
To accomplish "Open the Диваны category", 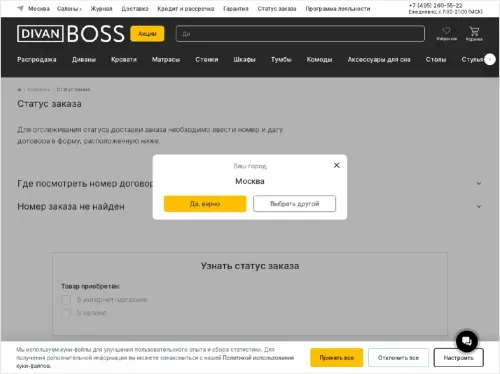I will coord(84,60).
